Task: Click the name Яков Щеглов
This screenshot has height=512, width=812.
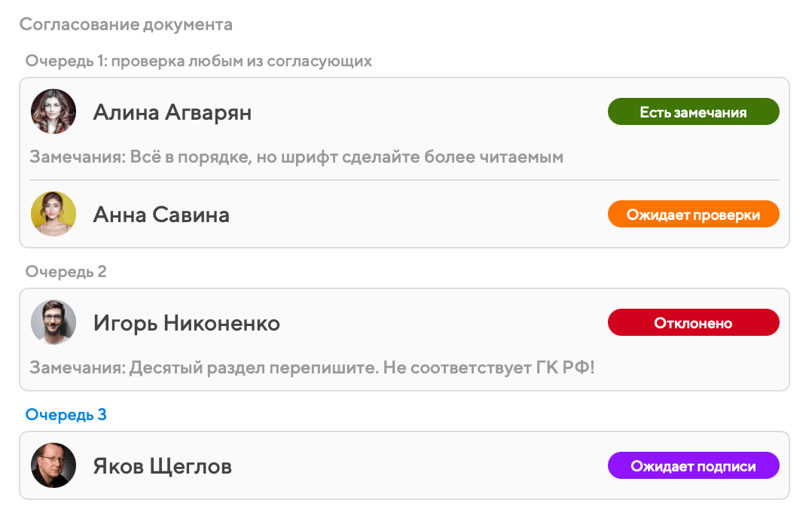Action: [163, 466]
